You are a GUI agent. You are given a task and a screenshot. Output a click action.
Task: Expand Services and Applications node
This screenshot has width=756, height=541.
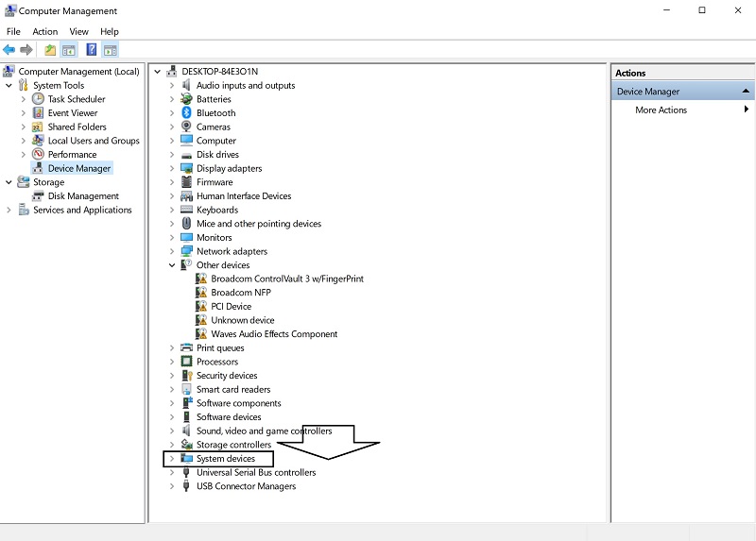(9, 210)
